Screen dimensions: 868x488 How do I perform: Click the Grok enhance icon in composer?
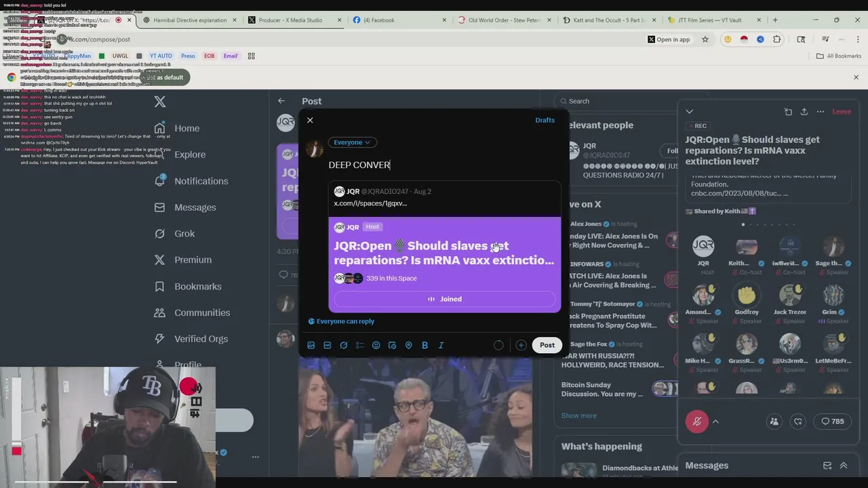(x=344, y=345)
